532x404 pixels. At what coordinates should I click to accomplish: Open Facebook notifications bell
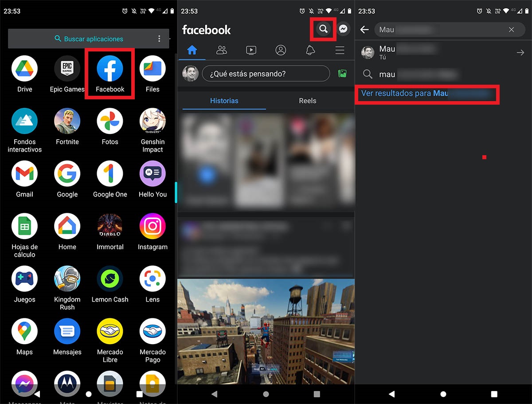pos(310,50)
